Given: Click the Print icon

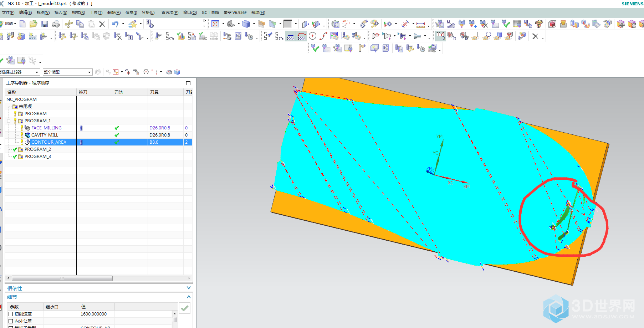Looking at the screenshot, I should 56,24.
